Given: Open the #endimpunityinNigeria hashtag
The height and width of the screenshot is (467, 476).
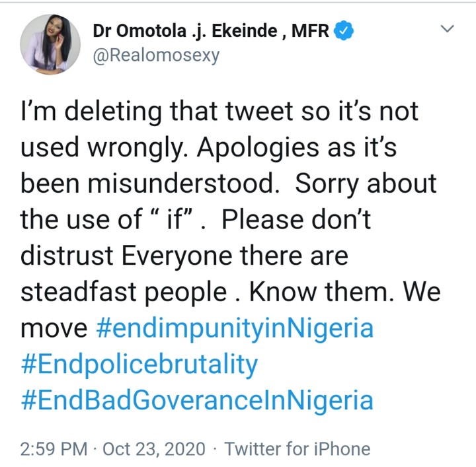Looking at the screenshot, I should [x=244, y=328].
